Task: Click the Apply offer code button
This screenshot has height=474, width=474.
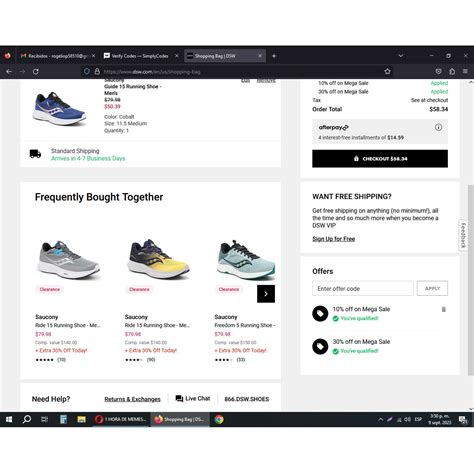Action: [432, 288]
